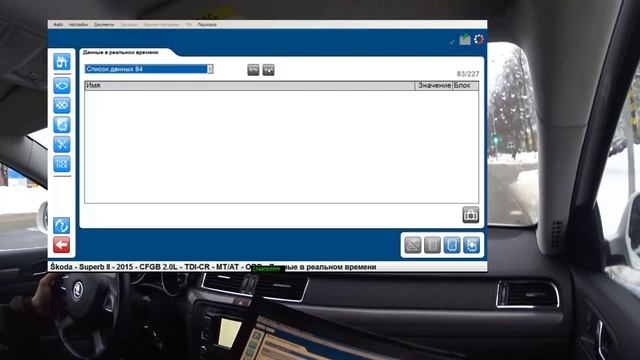
Task: Click the 'Блок' column header
Action: pos(465,86)
